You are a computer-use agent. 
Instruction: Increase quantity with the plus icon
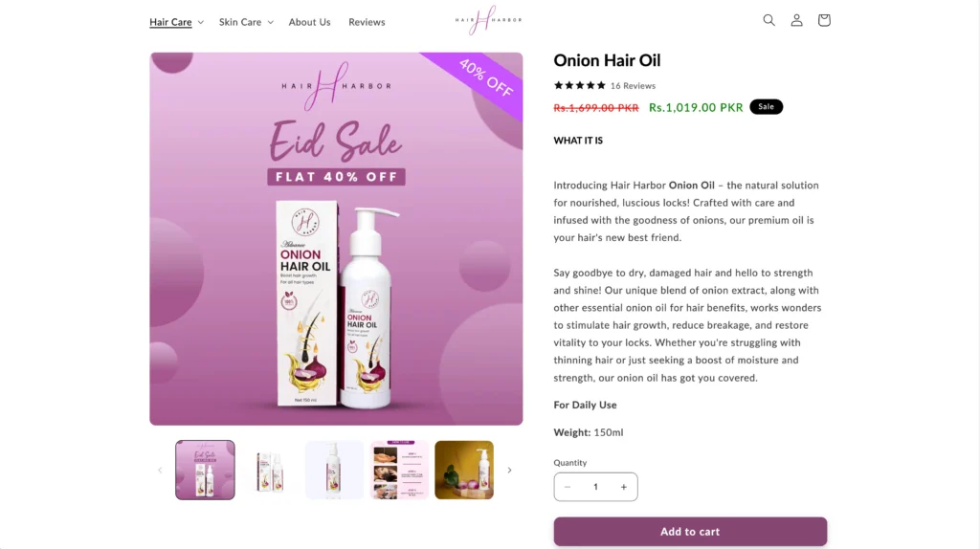pyautogui.click(x=623, y=487)
